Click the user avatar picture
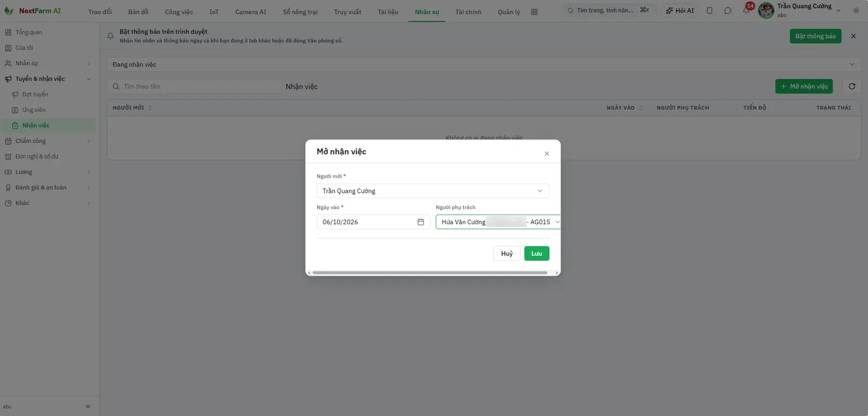Screen dimensions: 868x416 pos(766,10)
